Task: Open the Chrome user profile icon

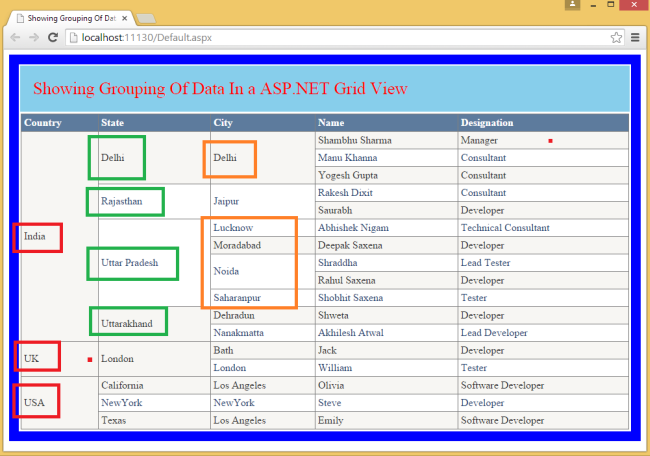Action: coord(572,5)
